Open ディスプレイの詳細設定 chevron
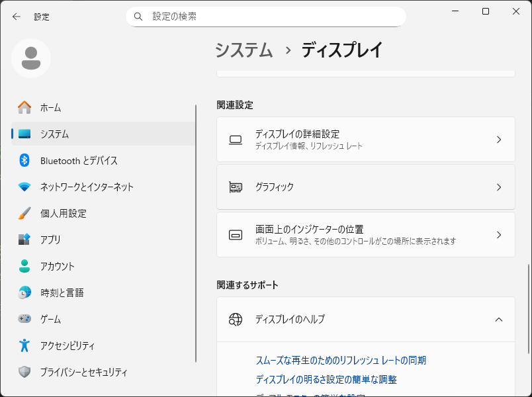Viewport: 532px width, 397px height. point(499,140)
